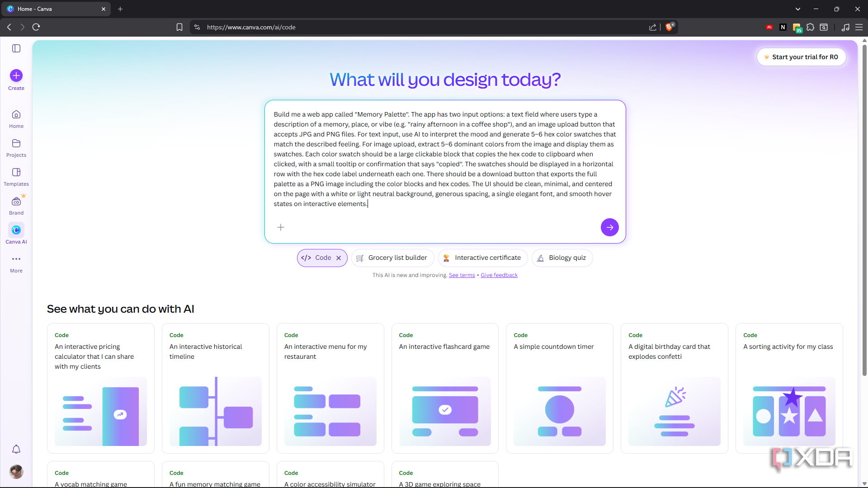Click the share icon in address bar
Viewport: 868px width, 488px height.
[653, 27]
